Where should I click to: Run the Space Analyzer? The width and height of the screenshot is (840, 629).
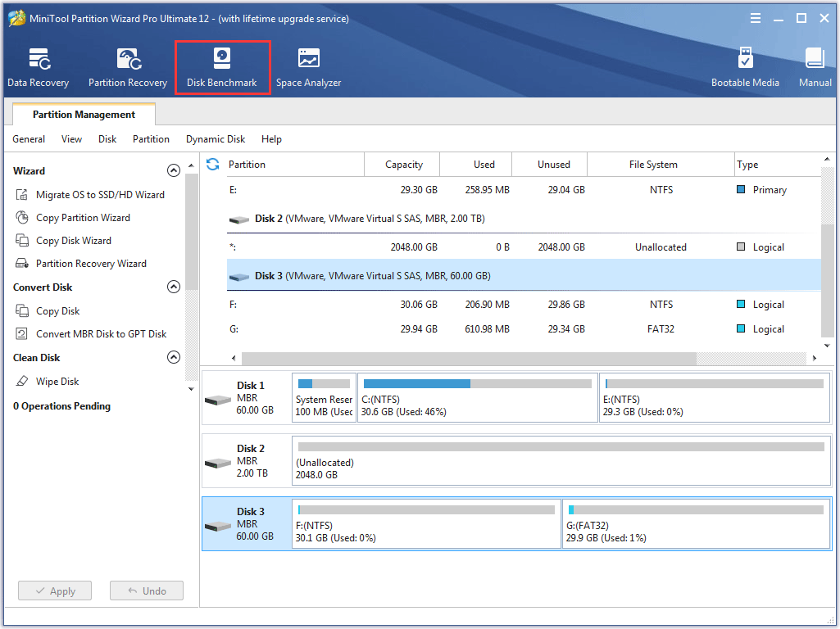(308, 66)
